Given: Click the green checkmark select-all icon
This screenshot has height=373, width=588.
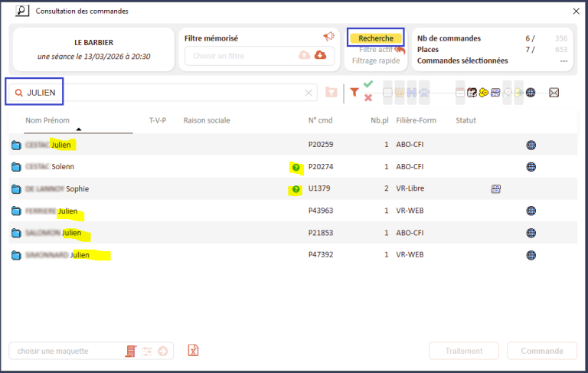Looking at the screenshot, I should click(x=368, y=84).
